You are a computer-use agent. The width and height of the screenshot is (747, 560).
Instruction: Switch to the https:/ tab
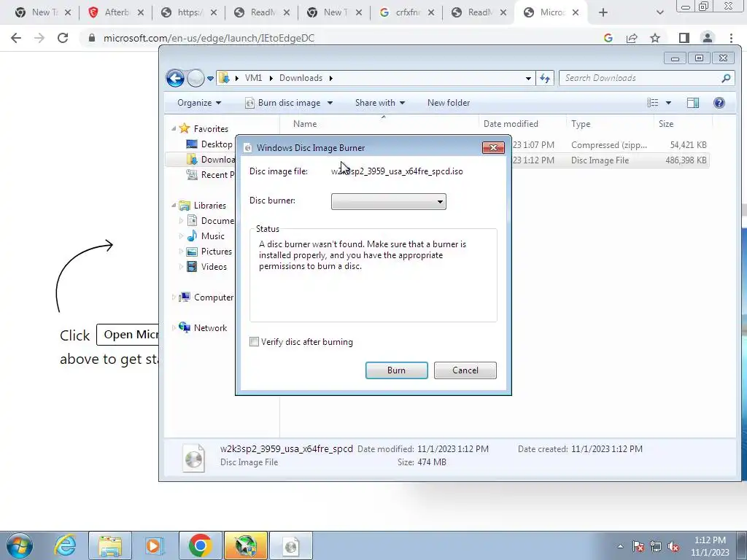(189, 12)
